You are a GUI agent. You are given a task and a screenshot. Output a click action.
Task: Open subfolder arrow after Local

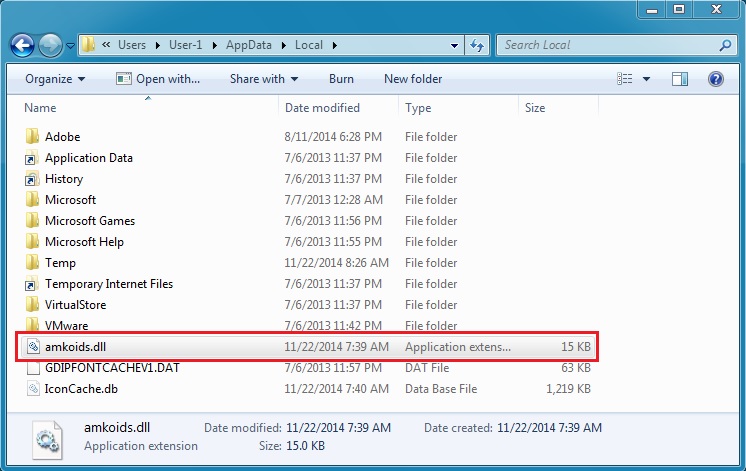335,45
